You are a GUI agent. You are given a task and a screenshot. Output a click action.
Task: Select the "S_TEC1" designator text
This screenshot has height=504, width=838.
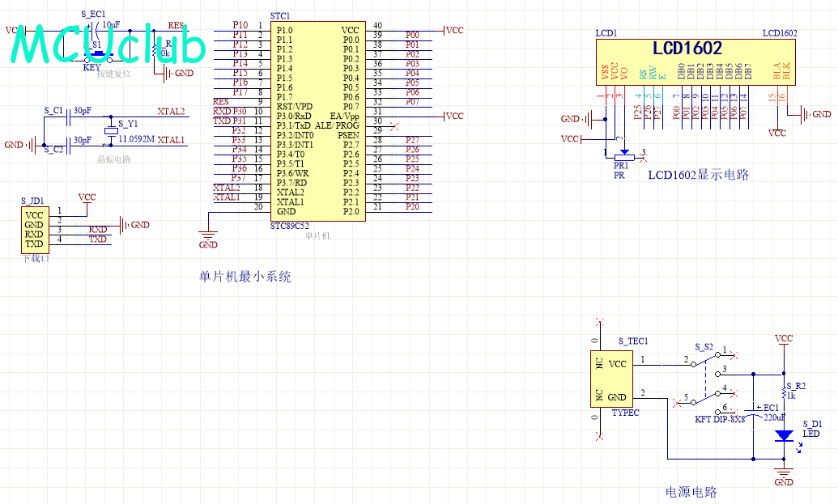click(x=633, y=341)
